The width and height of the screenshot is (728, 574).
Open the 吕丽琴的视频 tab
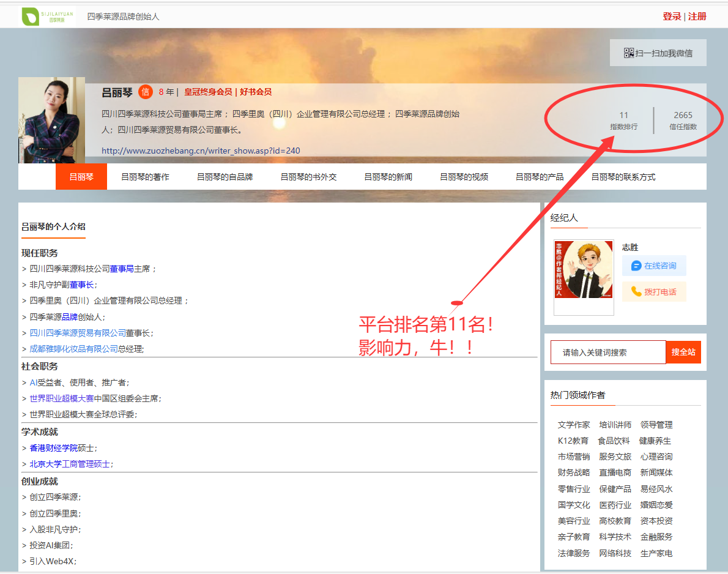click(x=464, y=177)
